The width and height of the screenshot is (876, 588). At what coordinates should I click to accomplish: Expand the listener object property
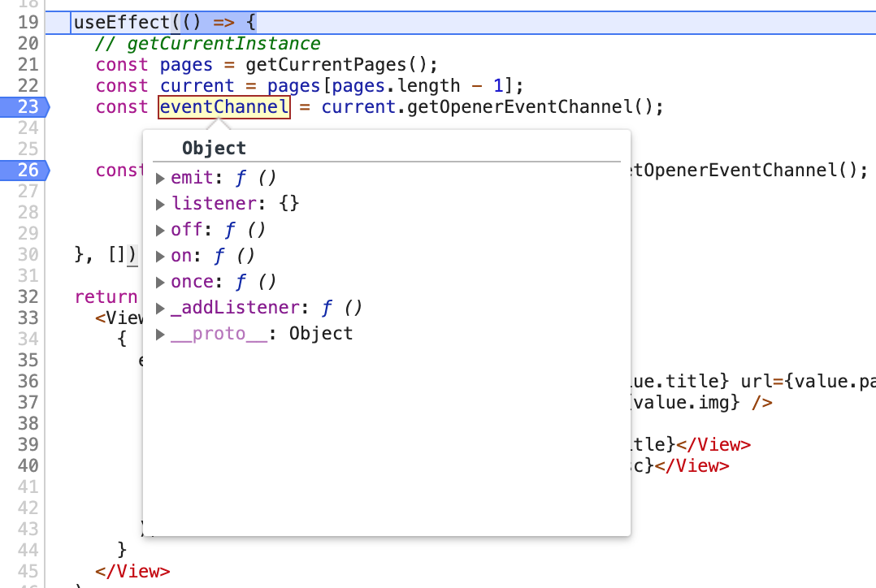coord(160,205)
